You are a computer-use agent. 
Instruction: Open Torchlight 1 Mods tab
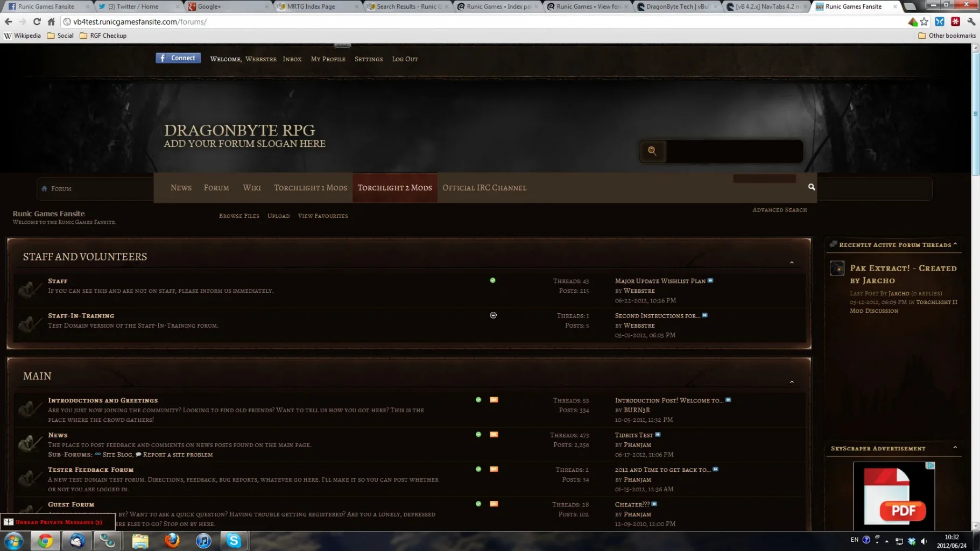click(311, 188)
